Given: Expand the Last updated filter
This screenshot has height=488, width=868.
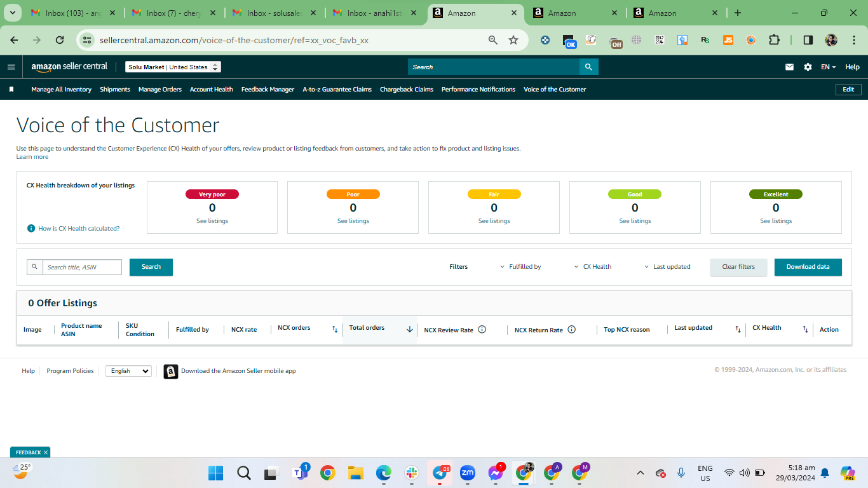Looking at the screenshot, I should coord(667,267).
